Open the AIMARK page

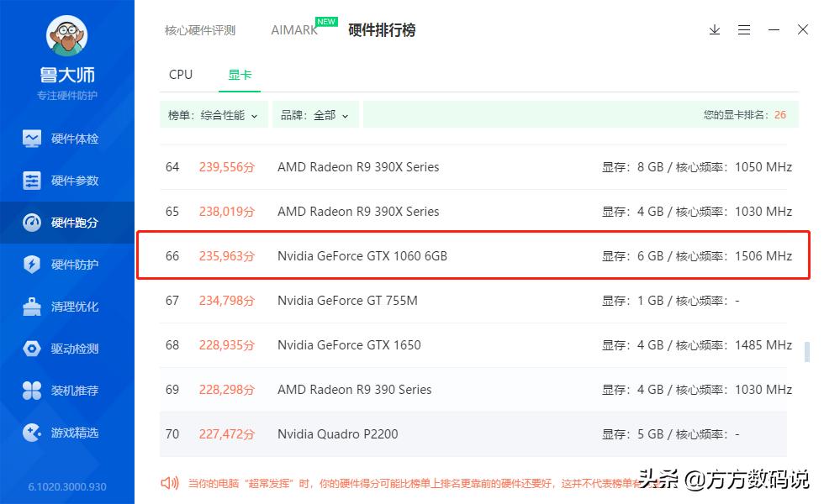pyautogui.click(x=293, y=29)
